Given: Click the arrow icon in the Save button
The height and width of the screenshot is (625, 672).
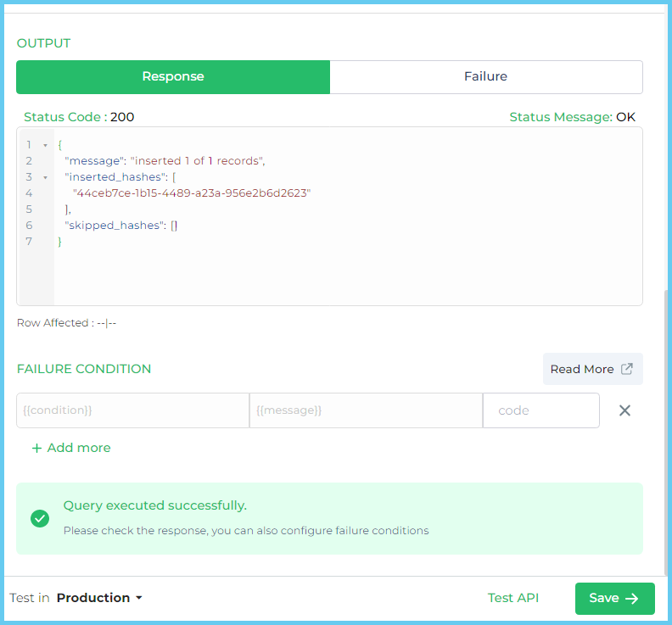Looking at the screenshot, I should pos(632,599).
